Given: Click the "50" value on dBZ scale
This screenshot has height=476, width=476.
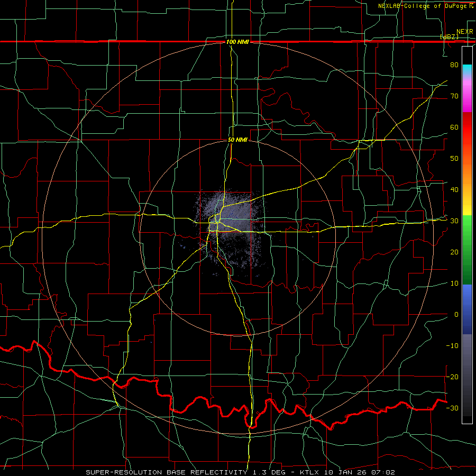Looking at the screenshot, I should tap(454, 159).
